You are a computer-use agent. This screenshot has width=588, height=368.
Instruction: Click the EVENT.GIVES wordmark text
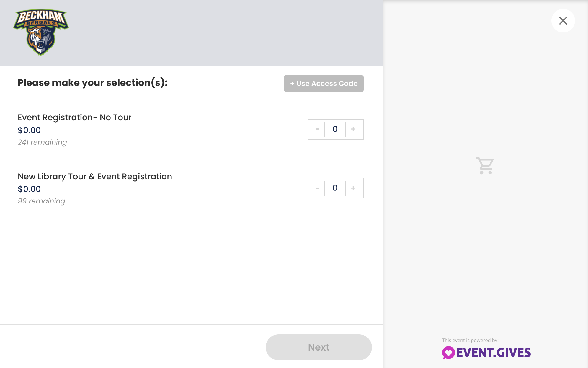pos(494,353)
